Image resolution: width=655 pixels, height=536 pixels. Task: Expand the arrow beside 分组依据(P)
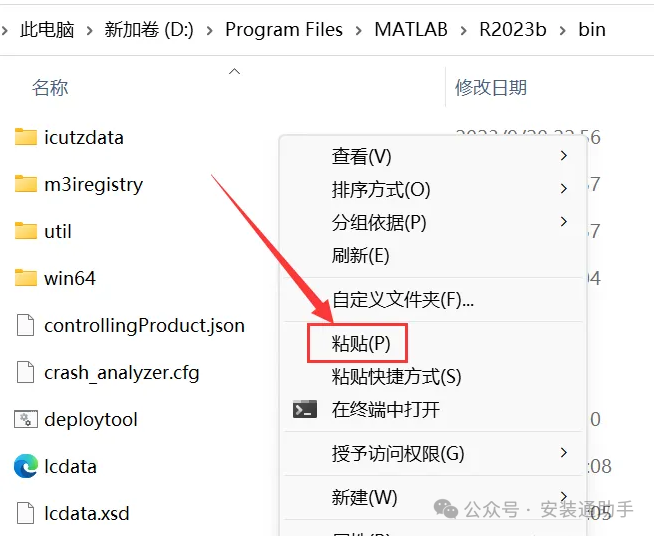tap(564, 221)
